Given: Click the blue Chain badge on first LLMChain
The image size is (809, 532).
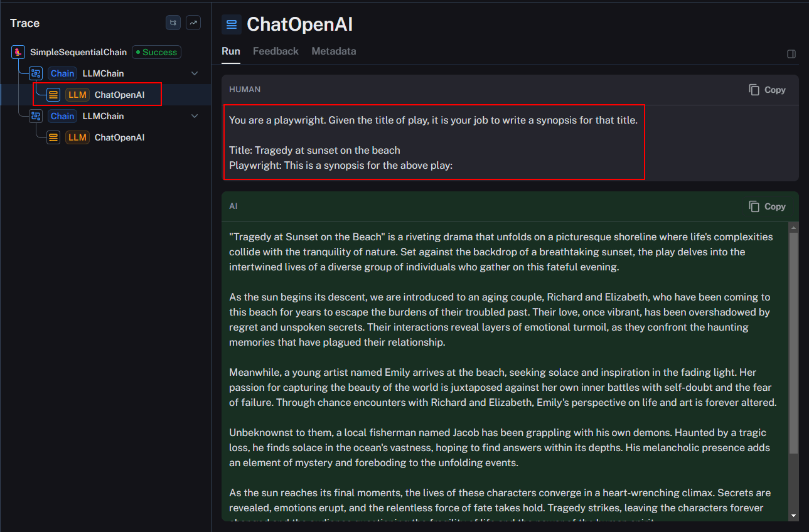Looking at the screenshot, I should [x=62, y=73].
